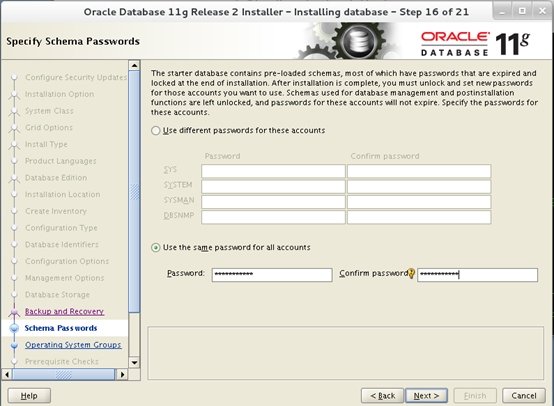Click the Operating System Groups step bullet icon

pos(14,345)
